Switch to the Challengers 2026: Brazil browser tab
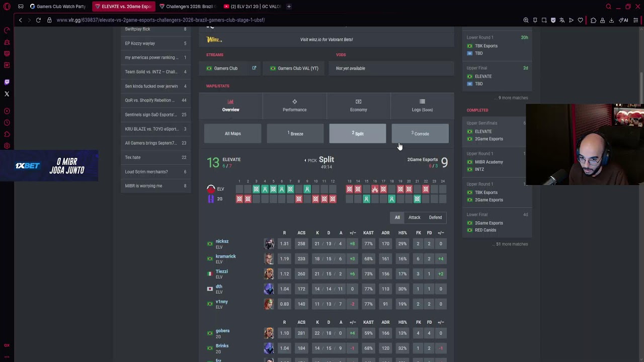Viewport: 644px width, 362px height. tap(188, 7)
